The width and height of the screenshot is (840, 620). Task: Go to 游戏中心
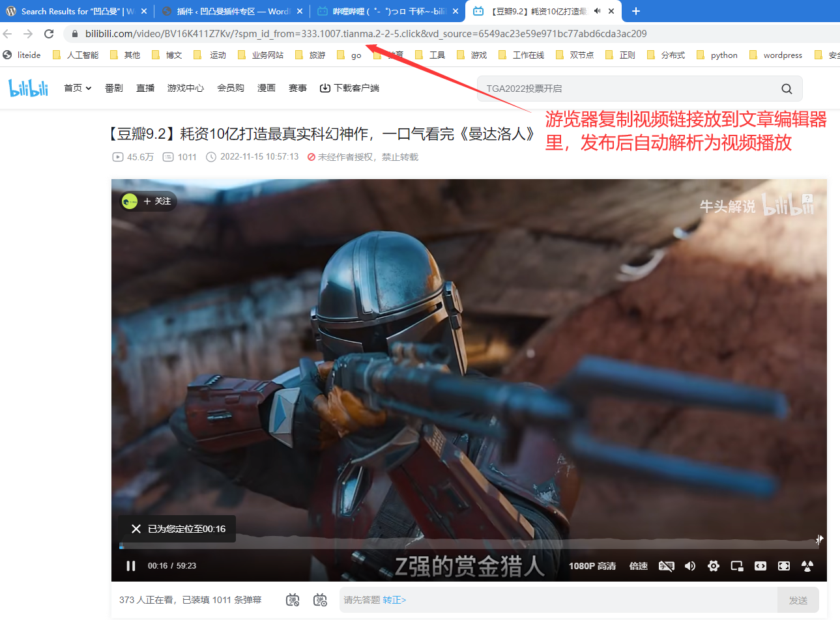186,88
